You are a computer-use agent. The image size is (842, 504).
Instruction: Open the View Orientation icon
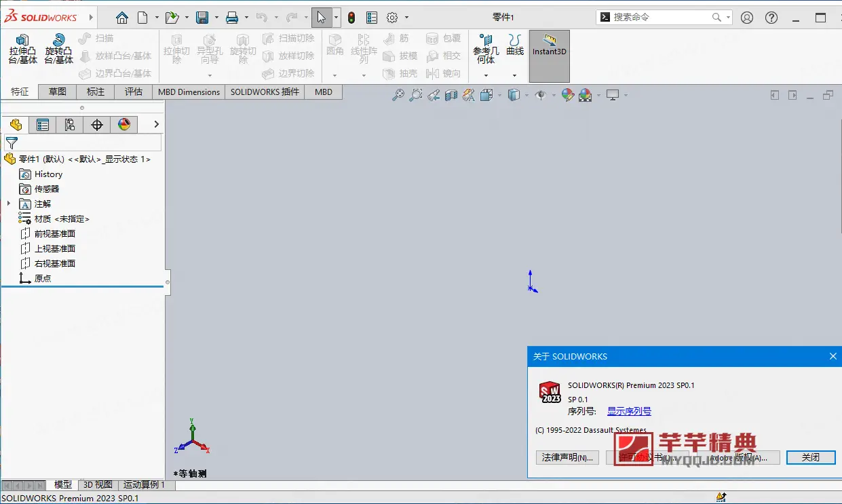coord(486,96)
